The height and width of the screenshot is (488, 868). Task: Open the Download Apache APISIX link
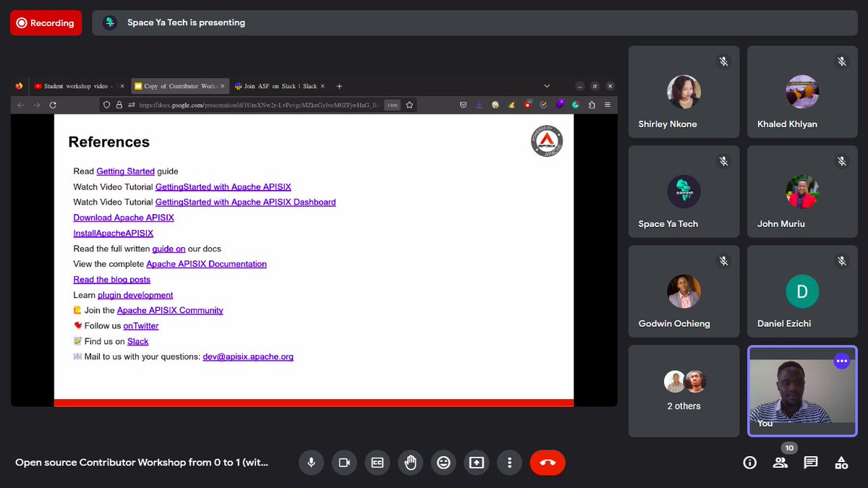click(123, 218)
